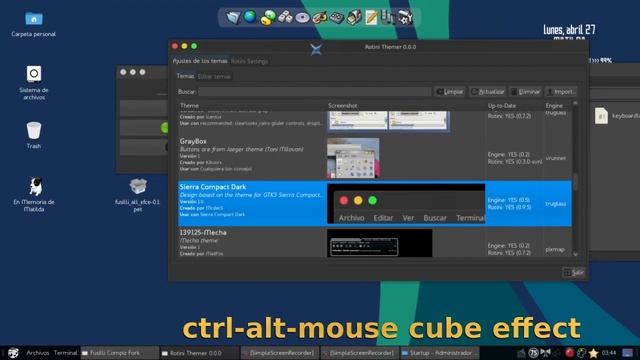Click the Sierra Compact Dark screenshot thumbnail
The width and height of the screenshot is (640, 360).
(x=406, y=204)
